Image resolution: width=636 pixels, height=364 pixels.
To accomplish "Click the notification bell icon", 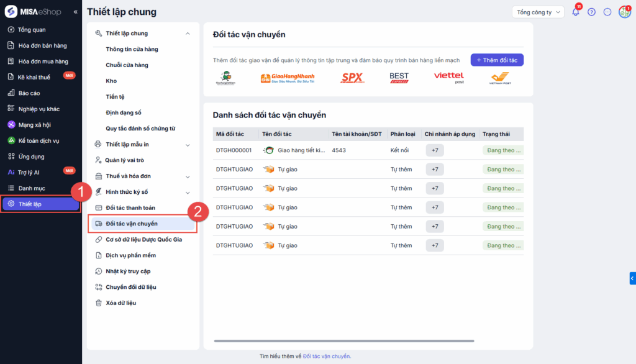I will (x=576, y=12).
